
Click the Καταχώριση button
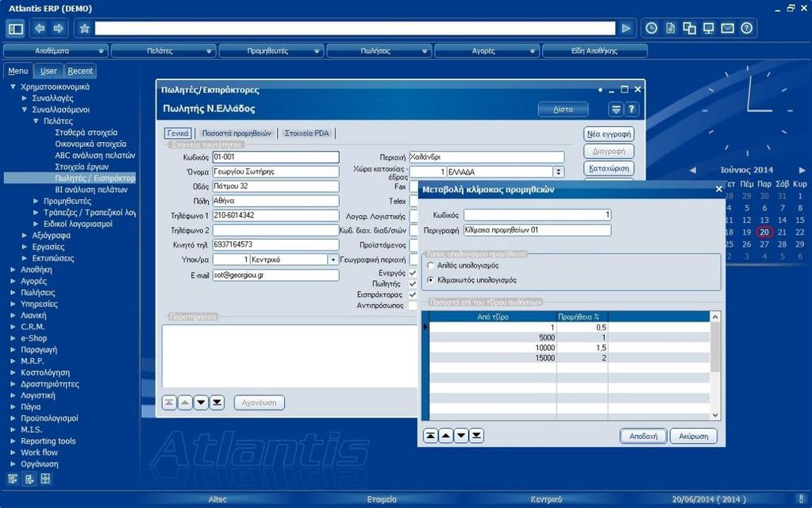609,168
